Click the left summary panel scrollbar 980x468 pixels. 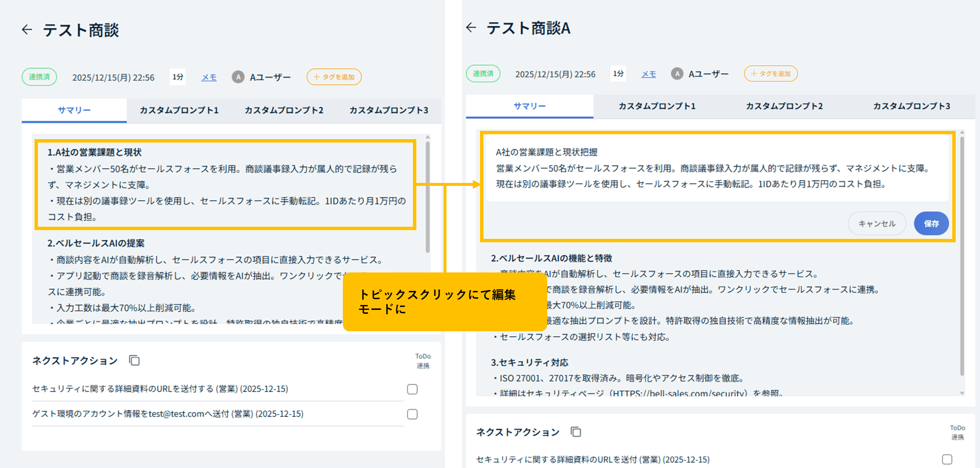[428, 195]
